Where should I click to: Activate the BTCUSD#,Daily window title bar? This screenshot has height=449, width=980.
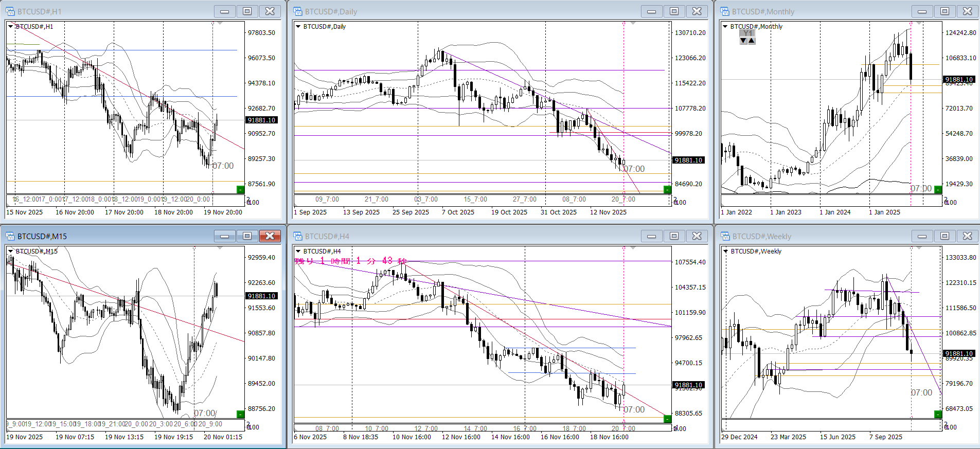[x=463, y=11]
